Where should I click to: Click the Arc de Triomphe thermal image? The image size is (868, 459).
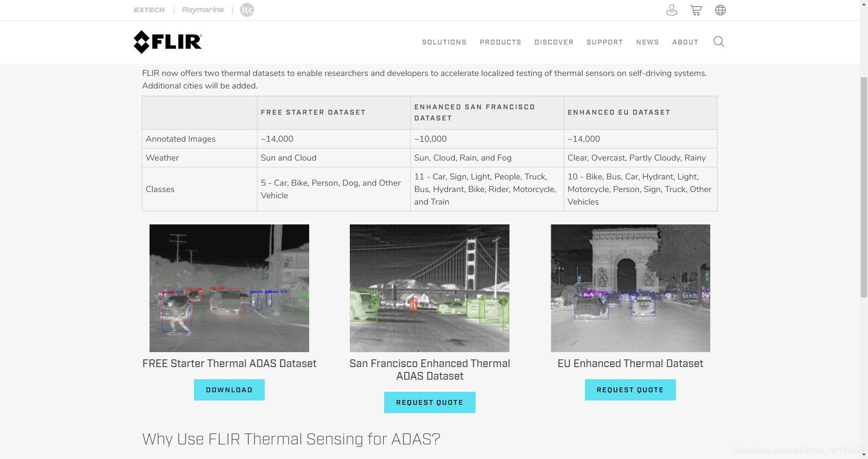pos(630,288)
